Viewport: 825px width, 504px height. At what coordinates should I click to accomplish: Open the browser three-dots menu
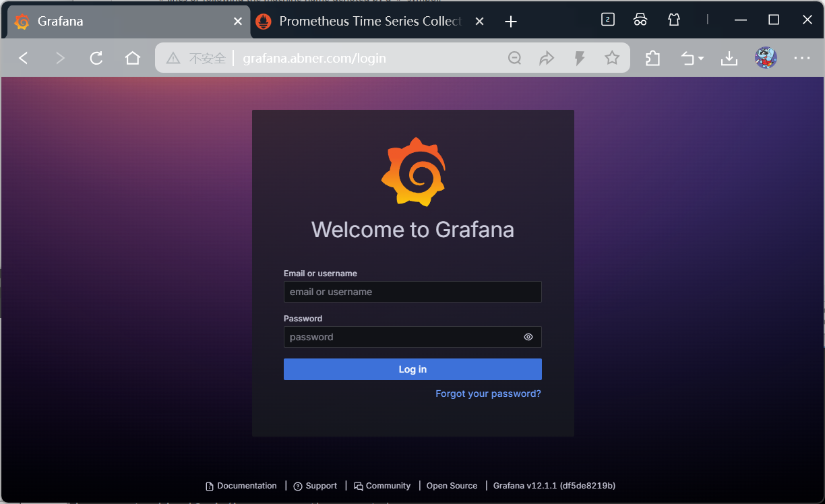point(802,58)
